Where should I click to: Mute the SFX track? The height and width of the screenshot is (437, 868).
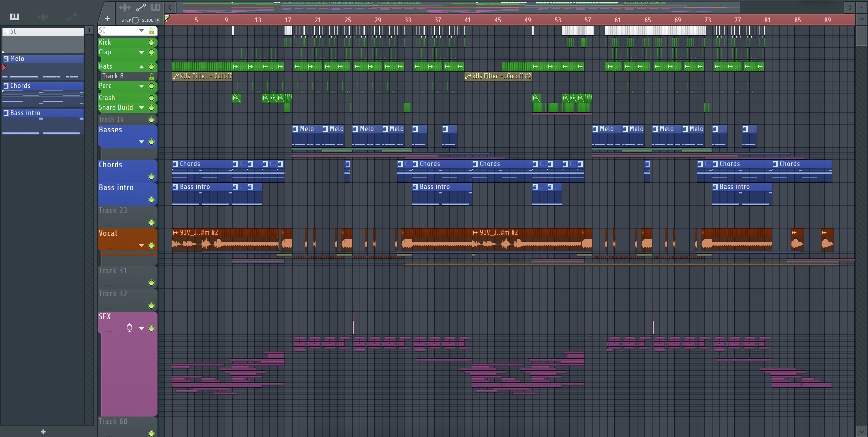(x=152, y=329)
